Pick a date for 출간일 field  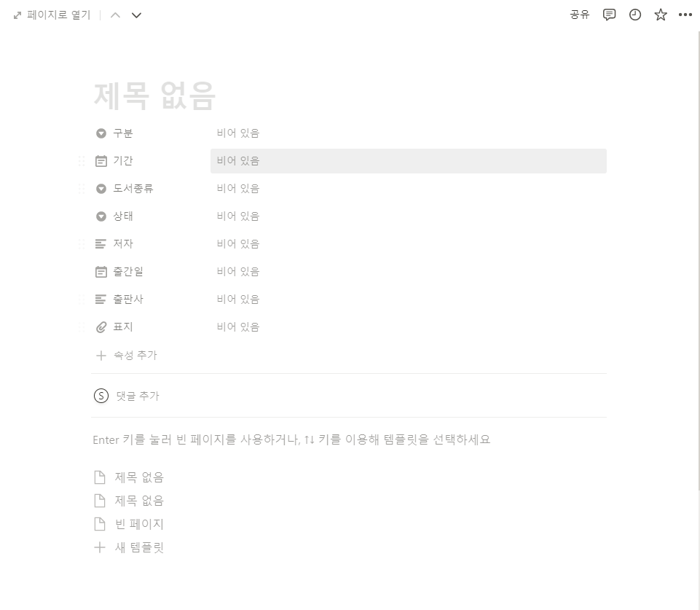409,272
